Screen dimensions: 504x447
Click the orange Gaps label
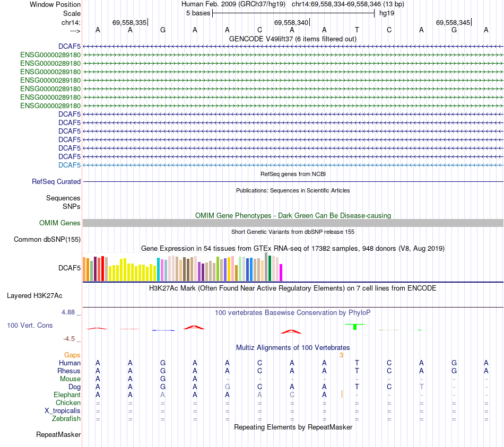point(72,355)
